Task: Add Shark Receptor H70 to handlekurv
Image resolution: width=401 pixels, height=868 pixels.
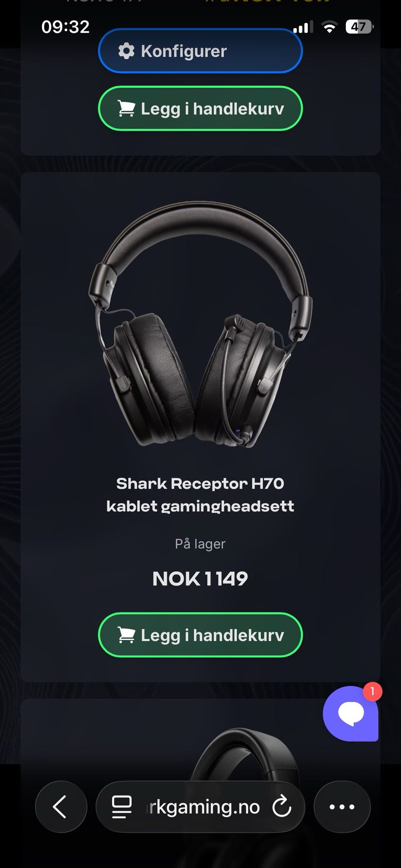Action: point(200,635)
